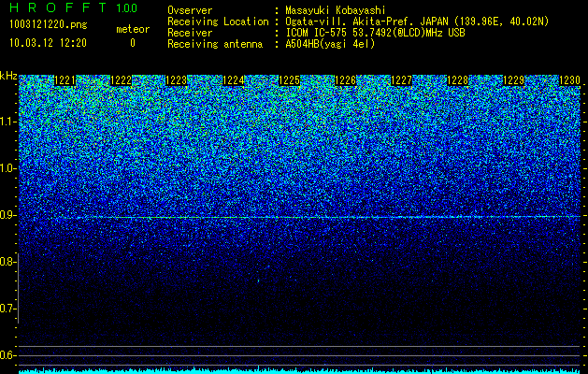
Task: Click the 1227 time marker
Action: (401, 80)
